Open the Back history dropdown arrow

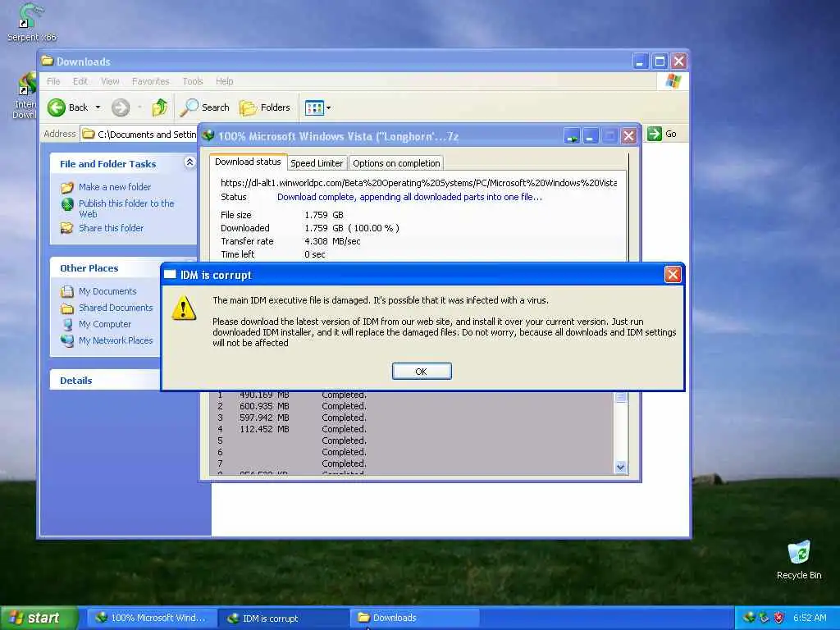point(98,107)
